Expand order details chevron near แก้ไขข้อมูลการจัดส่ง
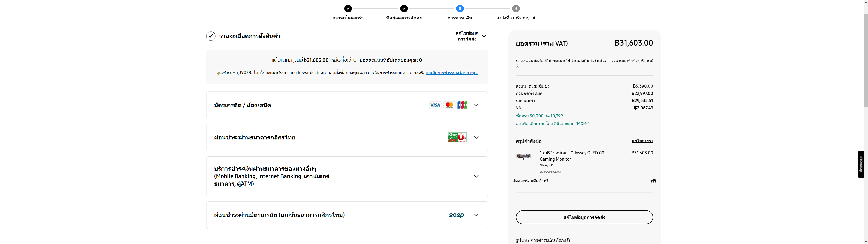 484,36
